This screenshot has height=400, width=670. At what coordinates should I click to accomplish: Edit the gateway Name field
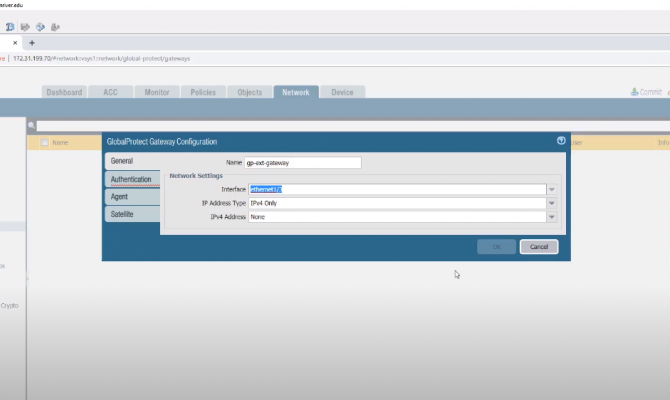coord(303,163)
